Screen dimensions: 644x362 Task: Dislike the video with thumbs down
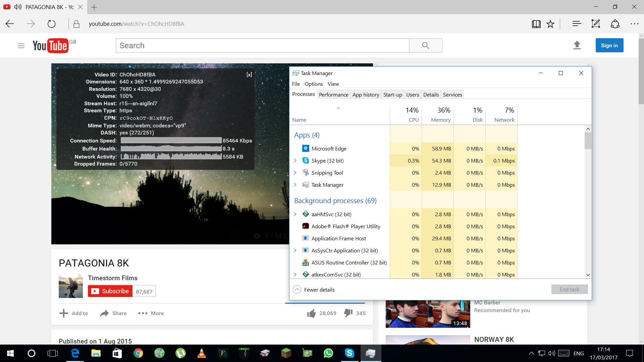[348, 313]
